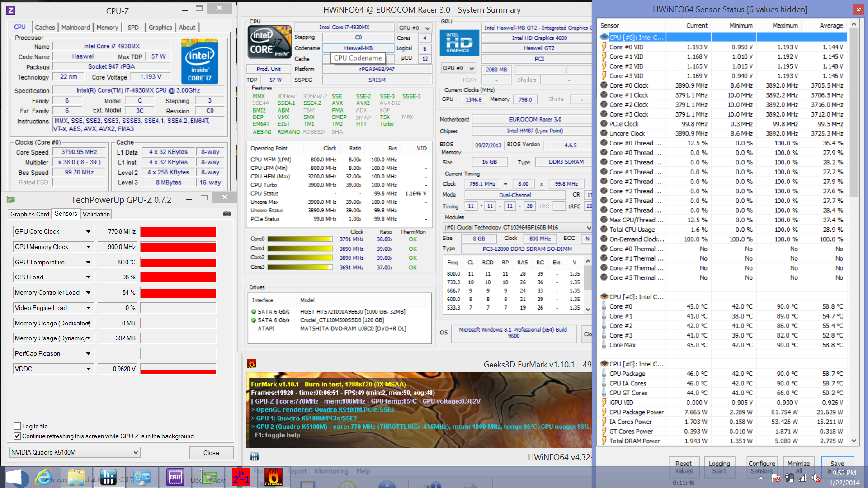Open File Explorer from the taskbar
This screenshot has width=868, height=488.
coord(76,477)
